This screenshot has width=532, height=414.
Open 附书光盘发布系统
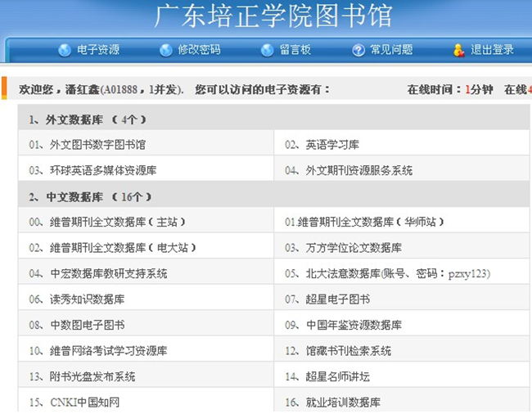[92, 376]
